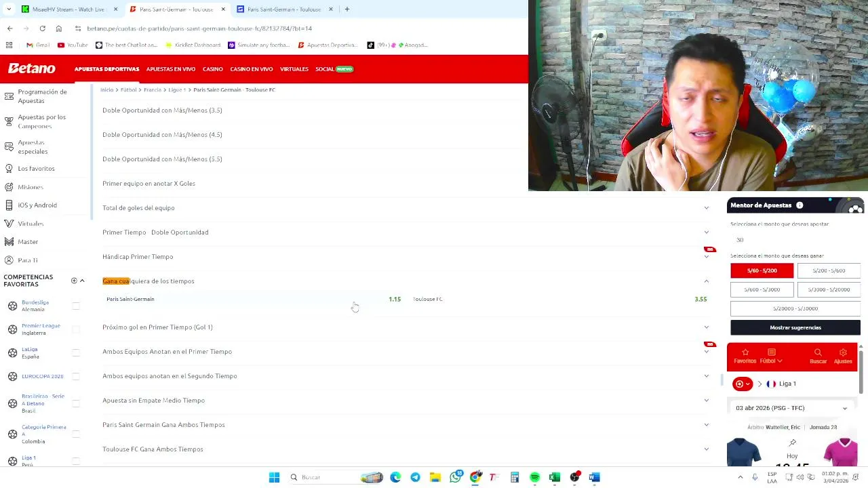Screen dimensions: 868x488
Task: Open Virtuales top menu item
Action: tap(294, 69)
